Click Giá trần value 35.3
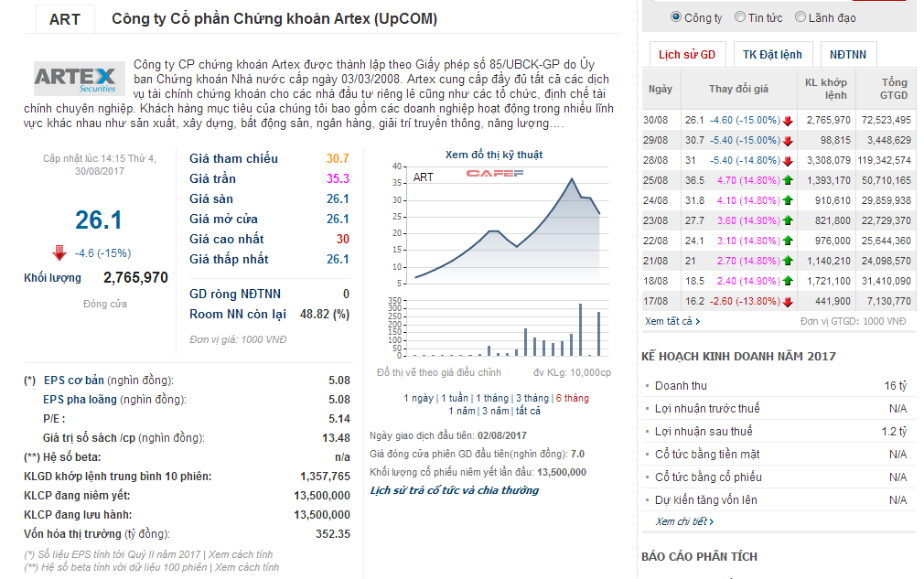The image size is (924, 579). (338, 179)
